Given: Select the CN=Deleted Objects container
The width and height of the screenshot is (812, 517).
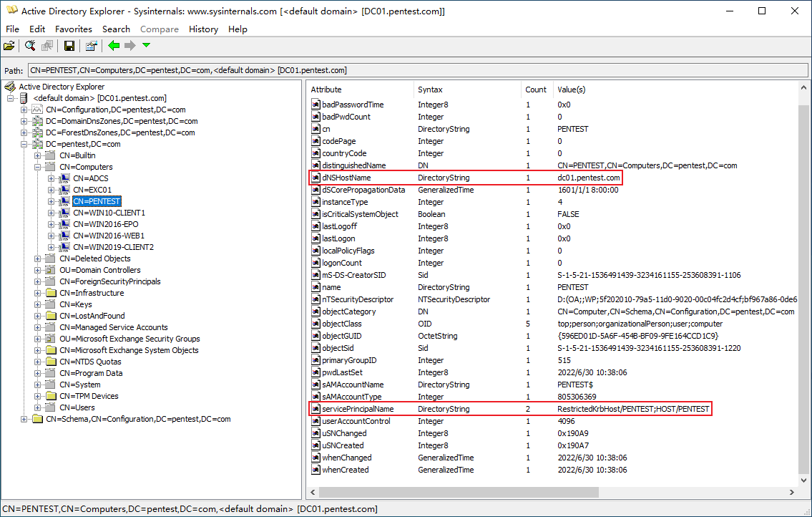Looking at the screenshot, I should tap(94, 258).
